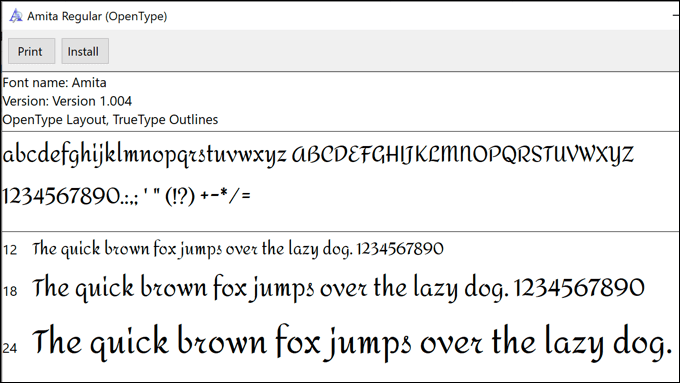Click the 18-point quick brown fox sample
This screenshot has width=680, height=383.
point(338,288)
